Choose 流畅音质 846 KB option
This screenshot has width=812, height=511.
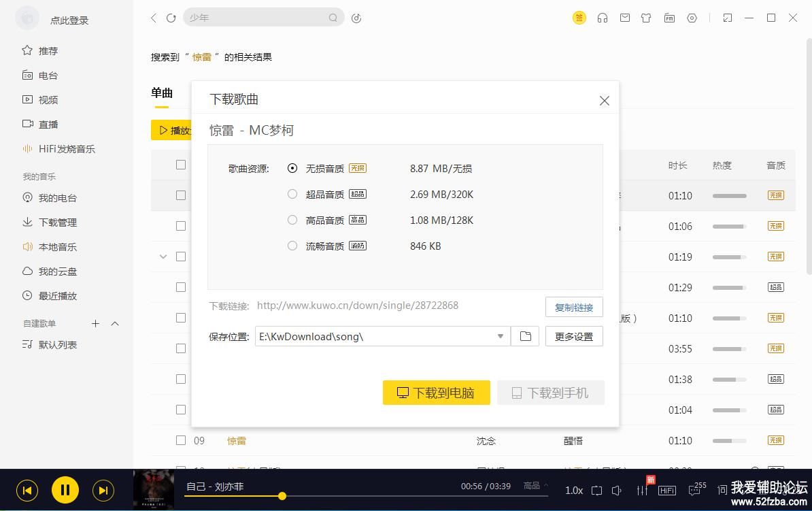click(292, 246)
